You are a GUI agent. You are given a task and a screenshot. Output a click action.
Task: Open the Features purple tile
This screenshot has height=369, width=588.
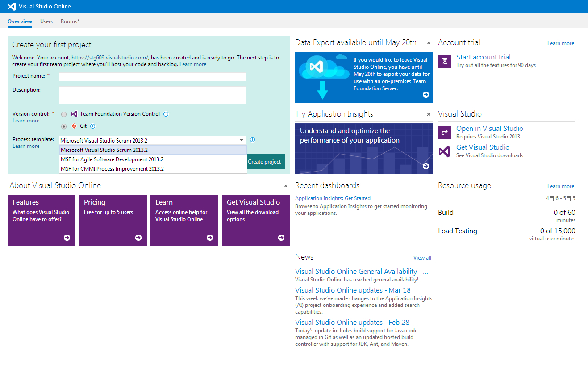tap(42, 220)
